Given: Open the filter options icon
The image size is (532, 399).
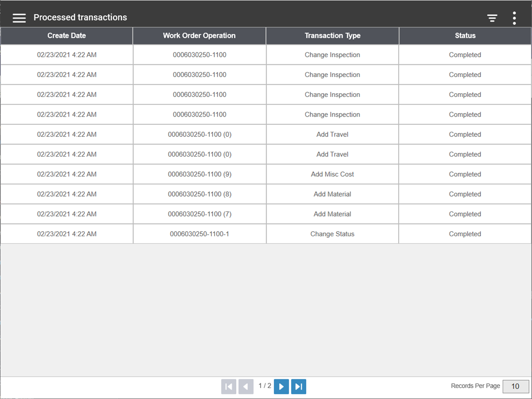Looking at the screenshot, I should pyautogui.click(x=492, y=17).
